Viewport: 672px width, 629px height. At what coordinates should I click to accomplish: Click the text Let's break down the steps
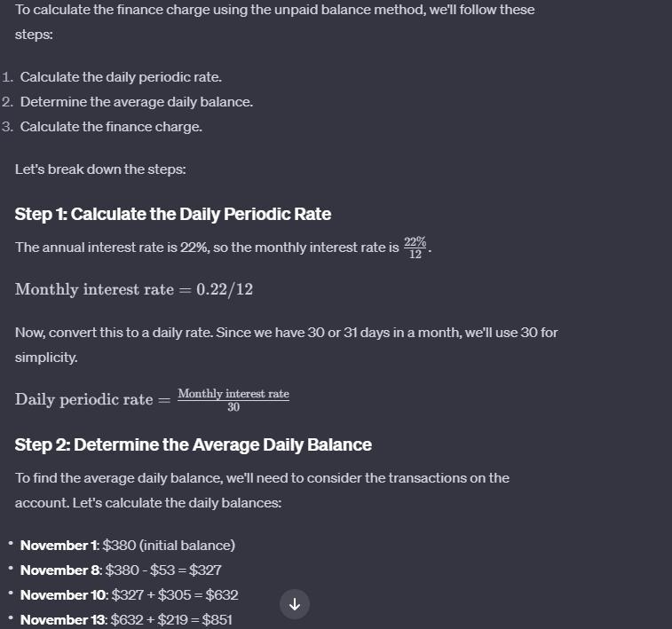point(100,169)
